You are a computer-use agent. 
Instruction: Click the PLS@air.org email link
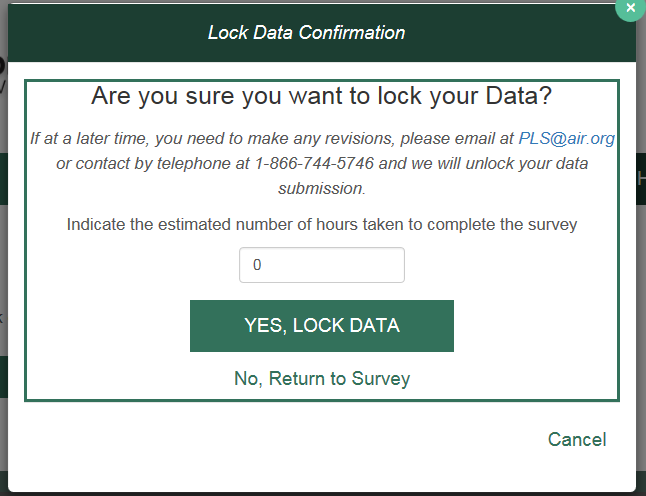tap(566, 138)
